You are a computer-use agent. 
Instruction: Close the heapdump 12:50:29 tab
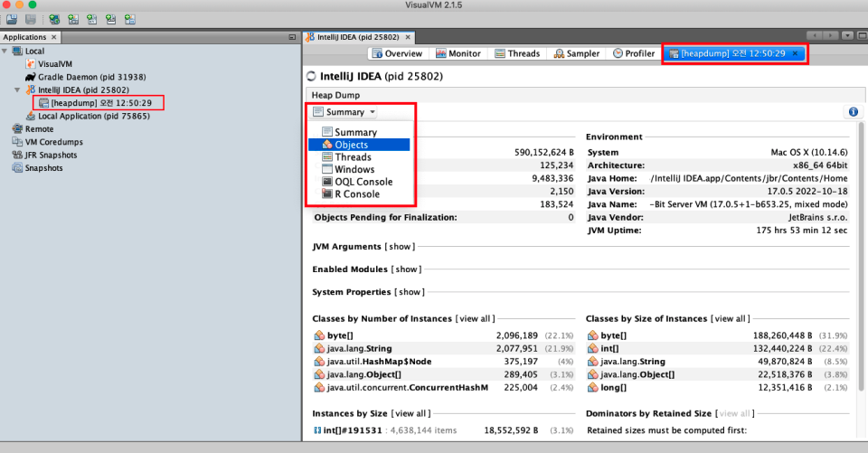[795, 53]
